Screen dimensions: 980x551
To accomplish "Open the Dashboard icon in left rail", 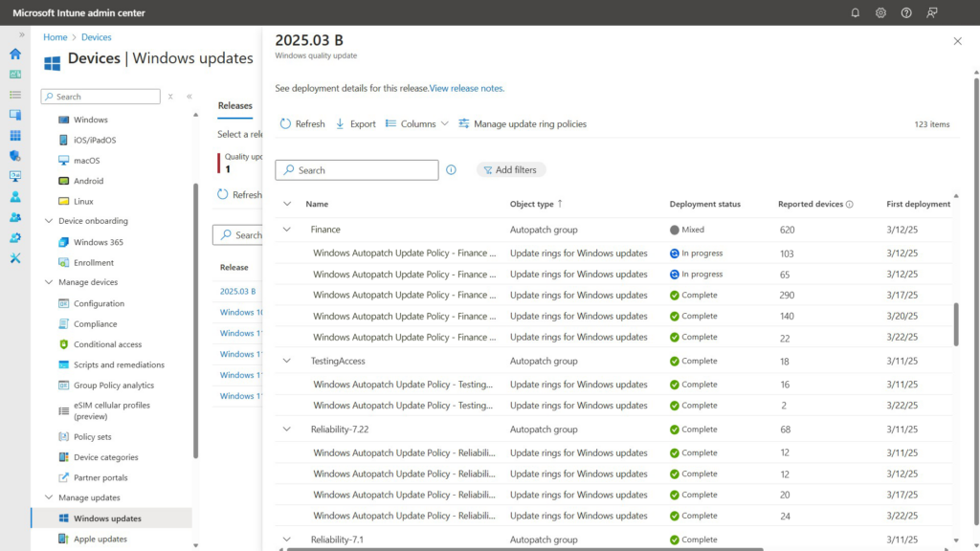I will pyautogui.click(x=15, y=75).
